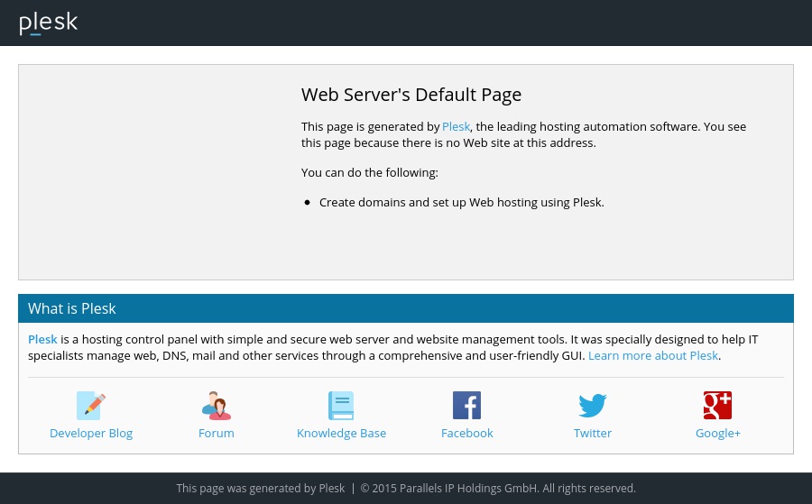Open the Knowledge Base text link
This screenshot has width=812, height=504.
click(341, 434)
